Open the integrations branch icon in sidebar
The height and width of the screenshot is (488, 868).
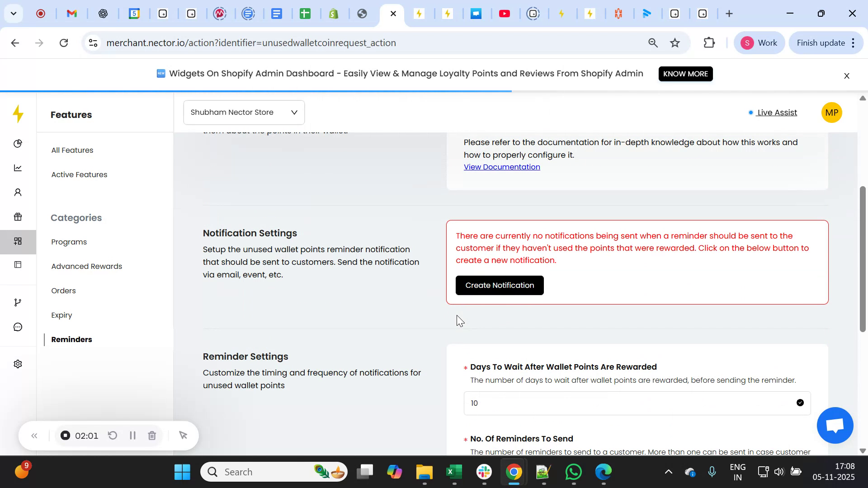(x=18, y=302)
